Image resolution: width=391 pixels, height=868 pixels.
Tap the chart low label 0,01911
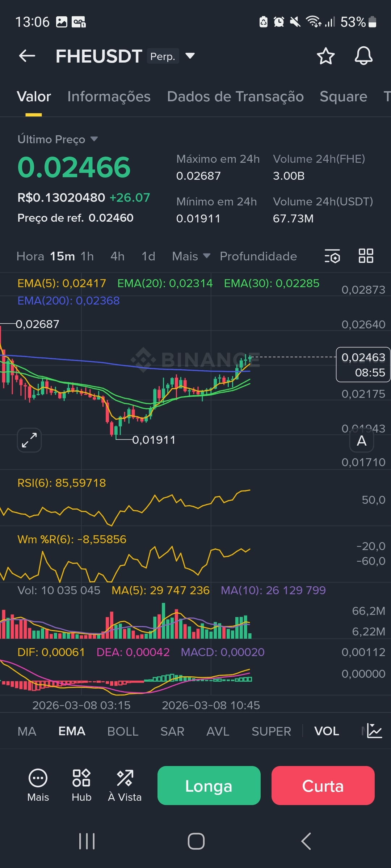pos(154,440)
